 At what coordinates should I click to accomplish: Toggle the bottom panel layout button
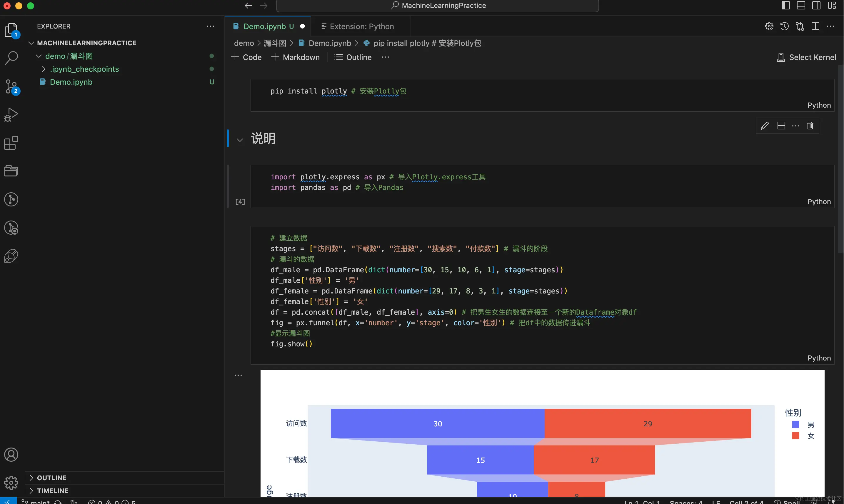801,5
